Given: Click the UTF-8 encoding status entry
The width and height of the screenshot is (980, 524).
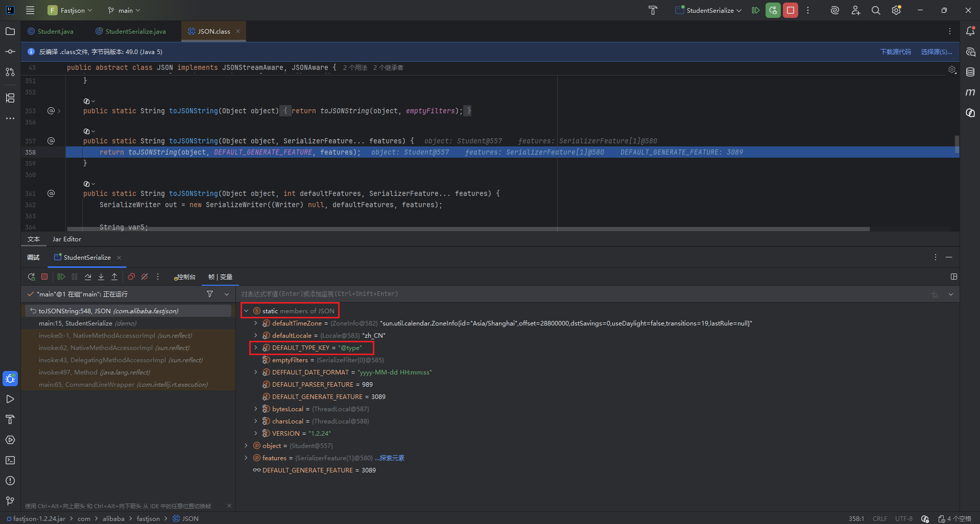Looking at the screenshot, I should tap(903, 518).
